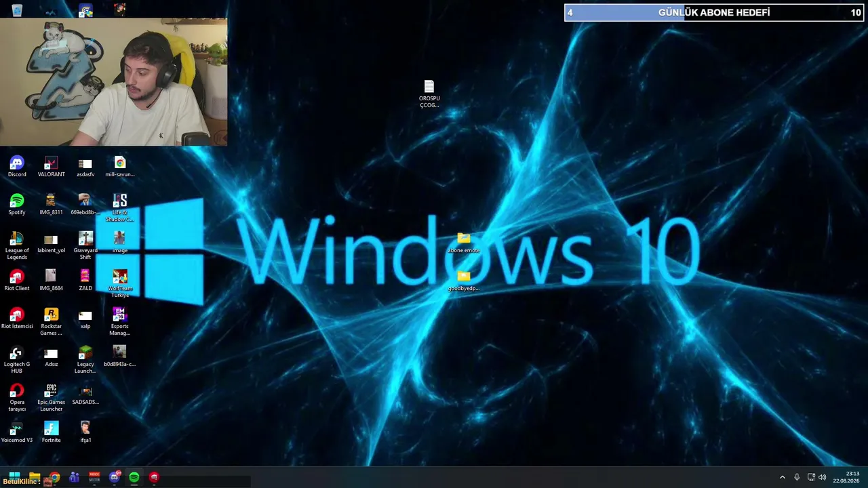Select the 669ebd8b image file

[85, 205]
